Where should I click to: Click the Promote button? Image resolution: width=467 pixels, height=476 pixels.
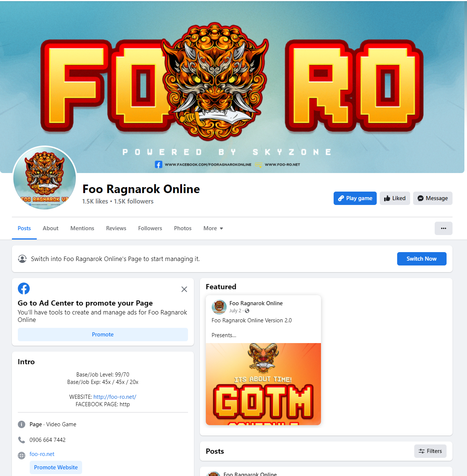coord(103,335)
